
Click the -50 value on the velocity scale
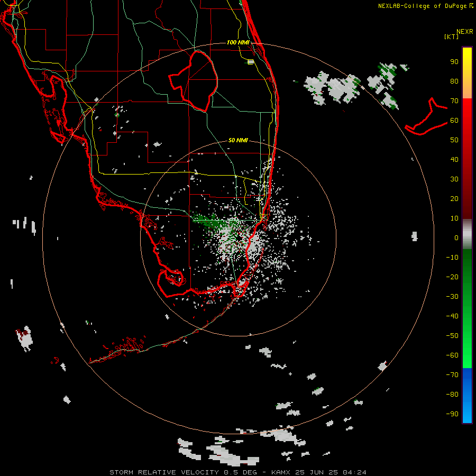pyautogui.click(x=452, y=335)
